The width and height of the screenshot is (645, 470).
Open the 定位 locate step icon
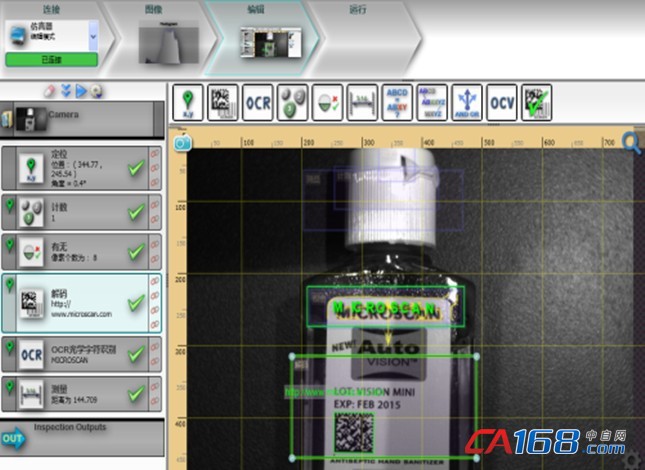coord(31,168)
